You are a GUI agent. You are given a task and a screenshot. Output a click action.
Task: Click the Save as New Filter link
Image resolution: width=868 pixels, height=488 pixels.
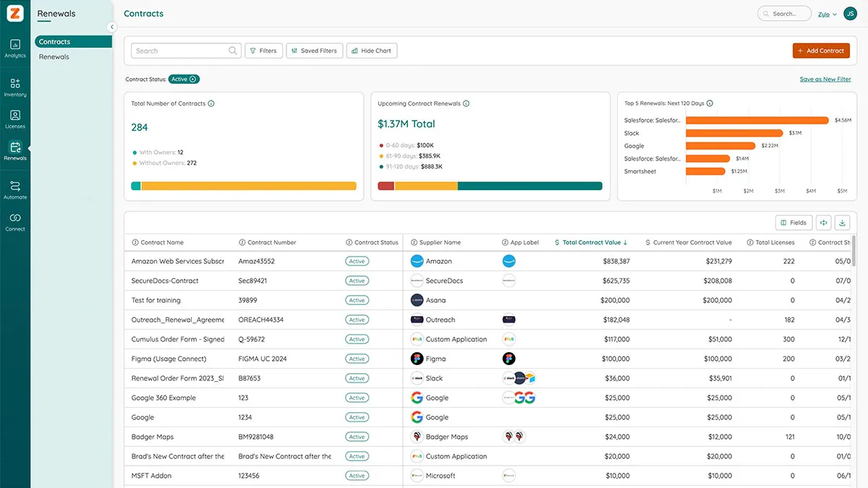825,79
